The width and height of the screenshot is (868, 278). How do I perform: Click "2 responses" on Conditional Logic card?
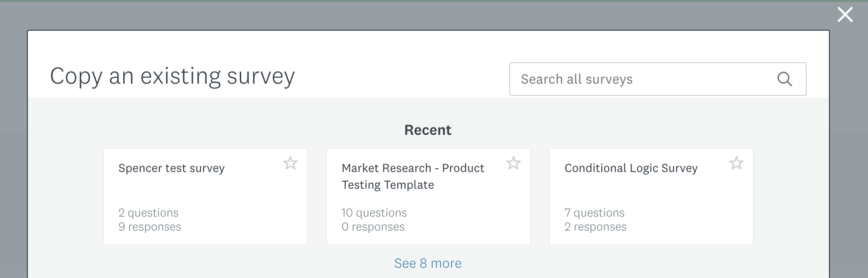tap(595, 227)
